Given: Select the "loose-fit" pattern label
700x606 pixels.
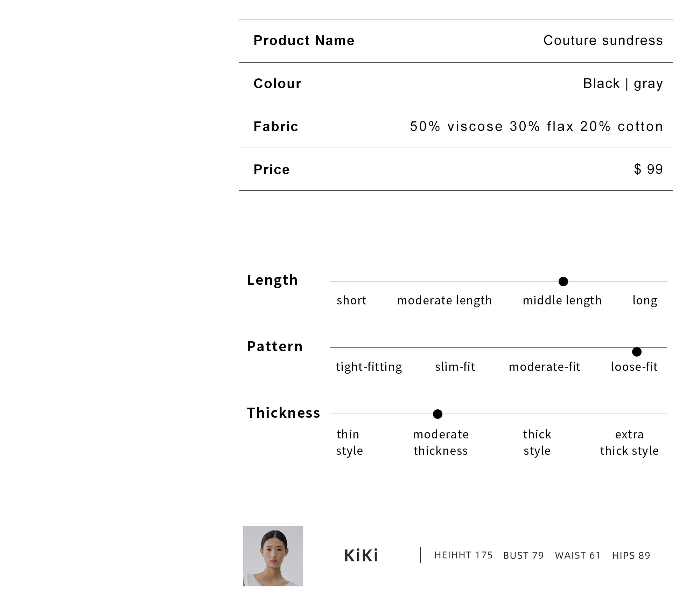Looking at the screenshot, I should [x=634, y=367].
